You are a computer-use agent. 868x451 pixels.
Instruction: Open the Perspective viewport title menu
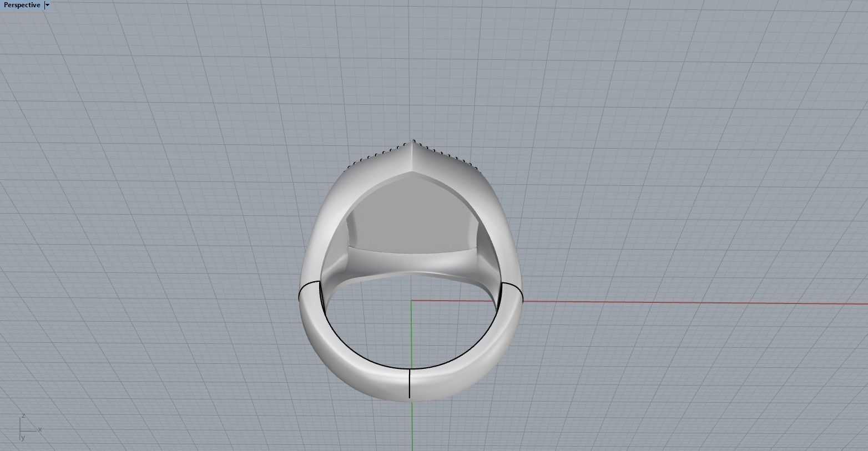[x=22, y=5]
